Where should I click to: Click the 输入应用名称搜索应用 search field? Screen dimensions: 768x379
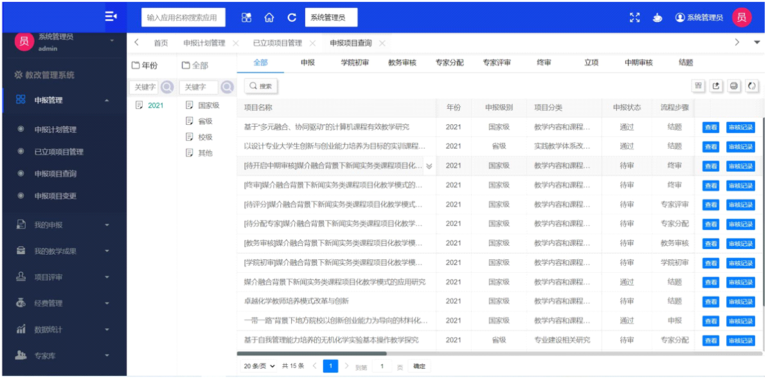coord(183,18)
